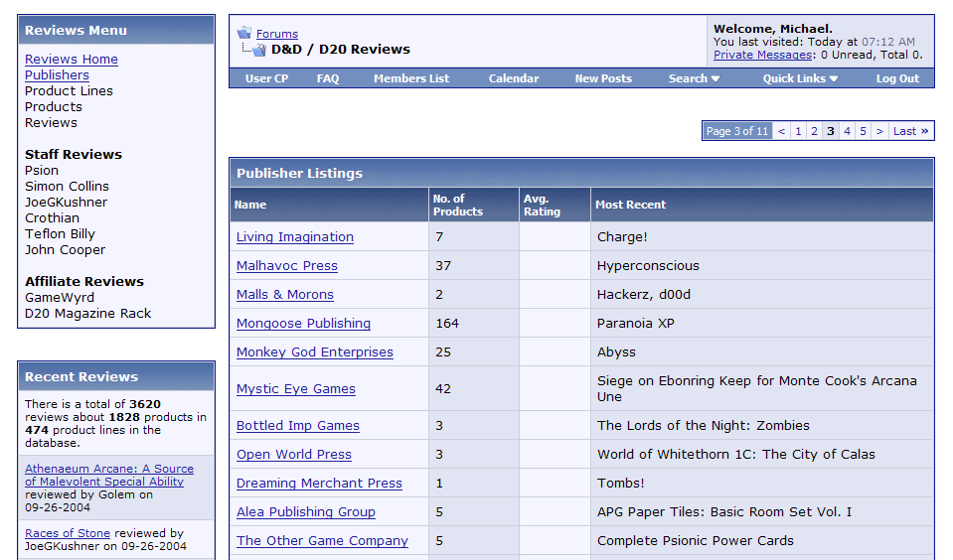Open The Other Game Company link
The width and height of the screenshot is (953, 560).
(x=322, y=540)
